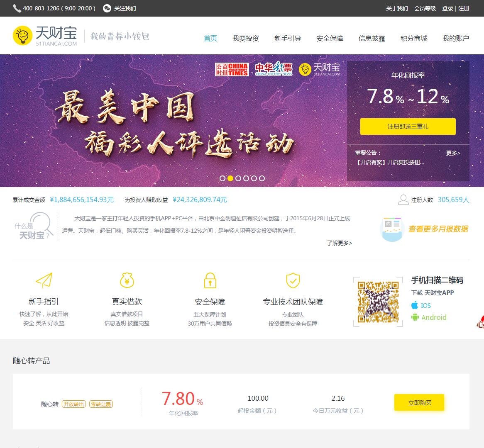Open the 【开启有奖】开启复投按钮 announcement

(x=390, y=162)
